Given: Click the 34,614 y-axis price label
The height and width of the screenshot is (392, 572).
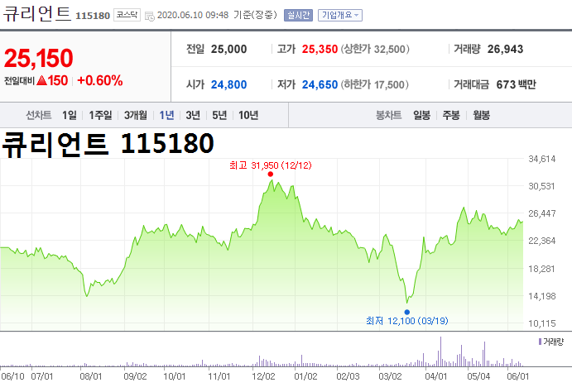Looking at the screenshot, I should click(541, 159).
